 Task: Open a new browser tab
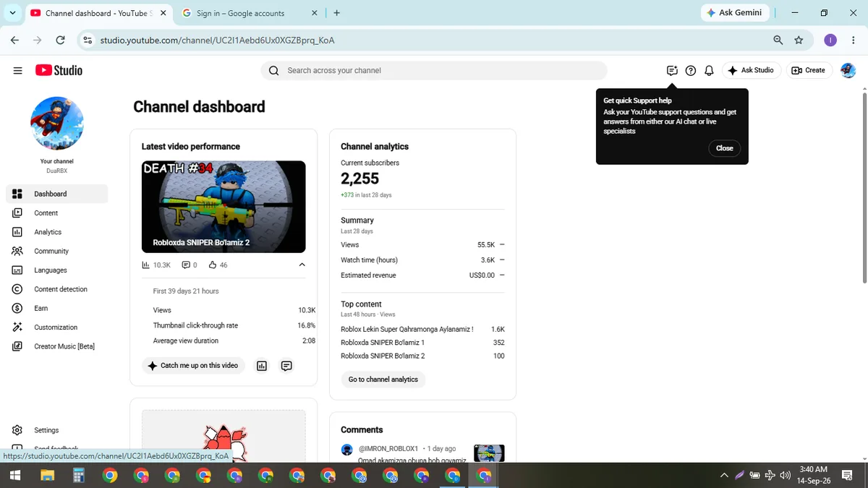coord(337,13)
